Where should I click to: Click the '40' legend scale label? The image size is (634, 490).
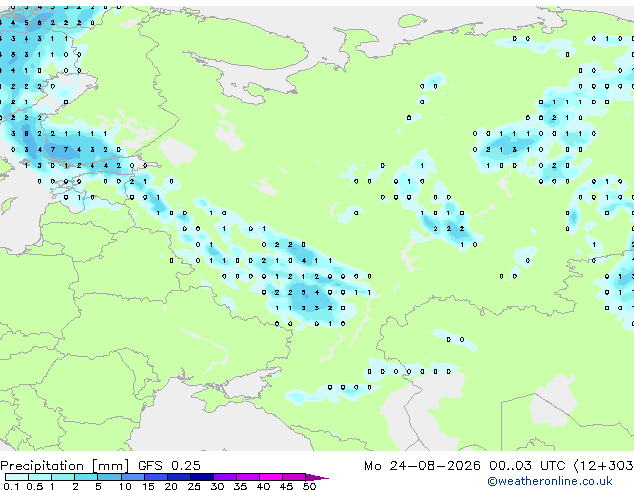(263, 486)
